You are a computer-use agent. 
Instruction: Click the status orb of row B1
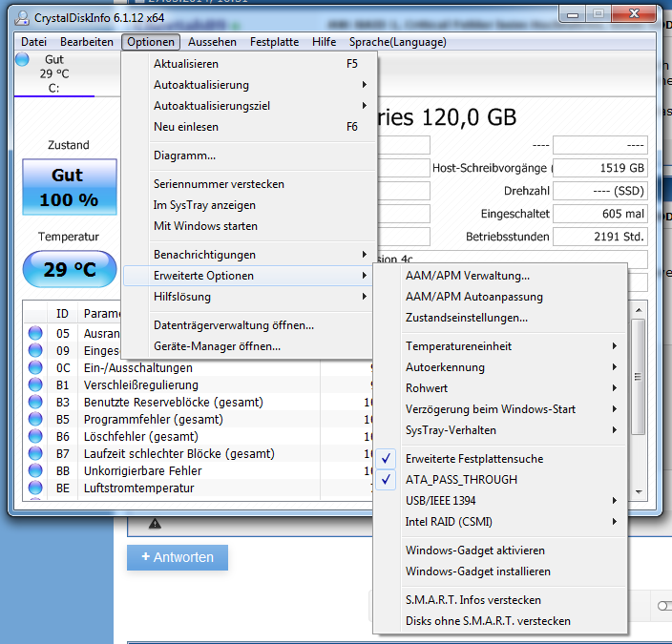pos(35,384)
